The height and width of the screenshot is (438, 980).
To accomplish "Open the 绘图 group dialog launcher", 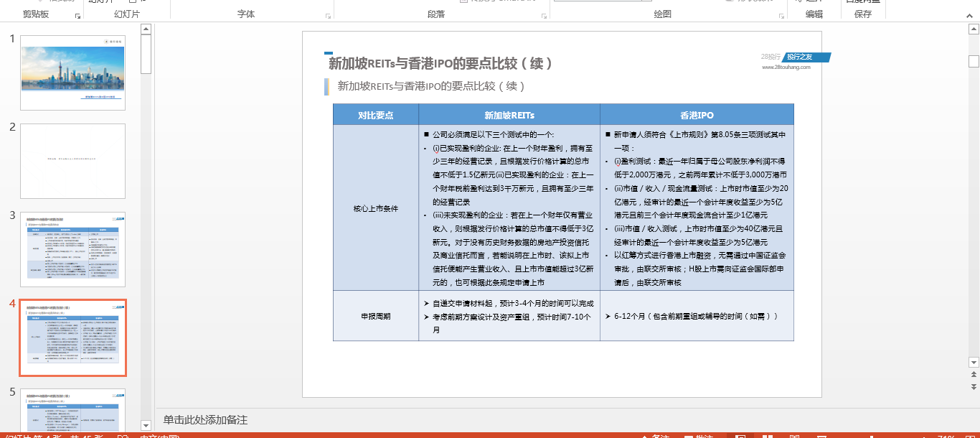I will coord(781,15).
